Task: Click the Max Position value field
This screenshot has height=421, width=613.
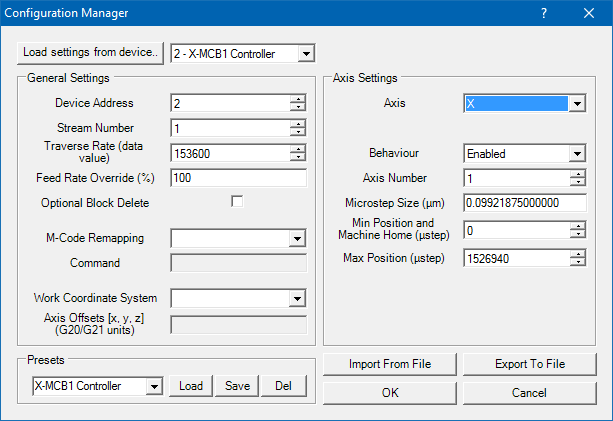Action: tap(517, 258)
